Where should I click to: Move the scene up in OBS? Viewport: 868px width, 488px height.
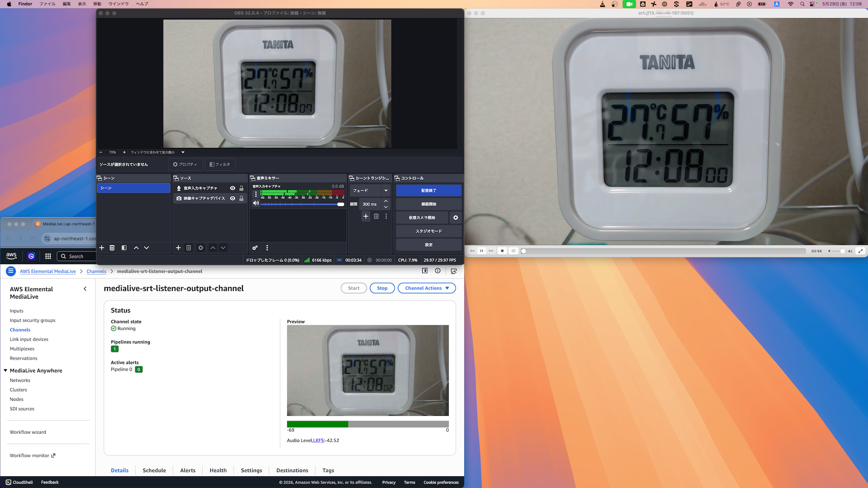point(136,248)
